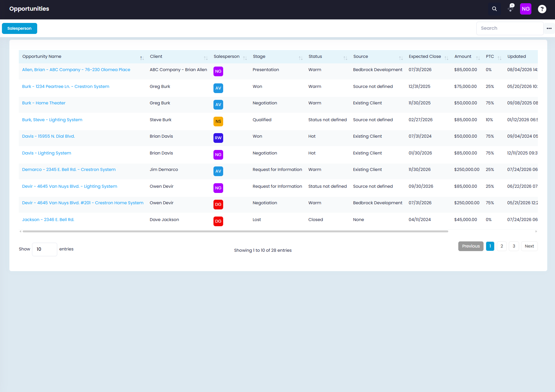The width and height of the screenshot is (555, 392).
Task: Click 'Dave Jackson' client cell
Action: pyautogui.click(x=164, y=220)
